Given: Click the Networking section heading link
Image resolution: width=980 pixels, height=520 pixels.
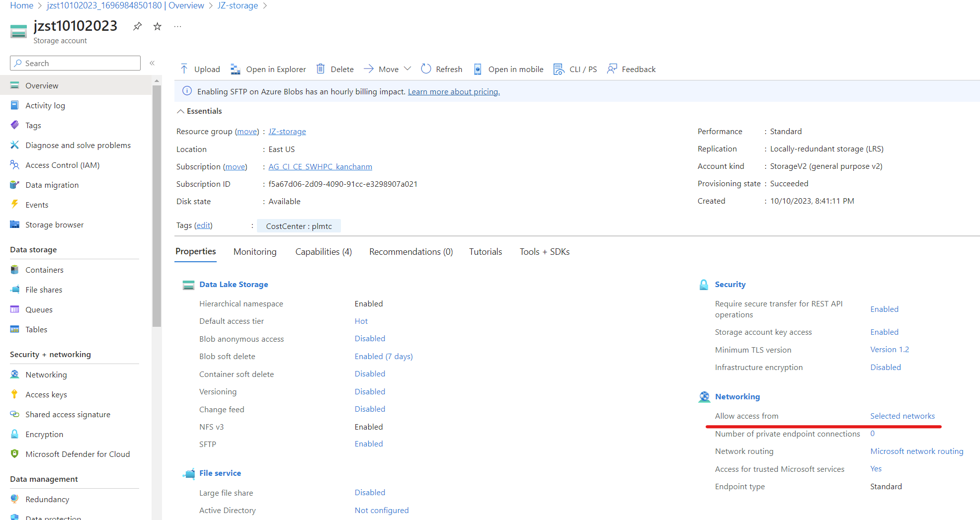Looking at the screenshot, I should tap(737, 396).
